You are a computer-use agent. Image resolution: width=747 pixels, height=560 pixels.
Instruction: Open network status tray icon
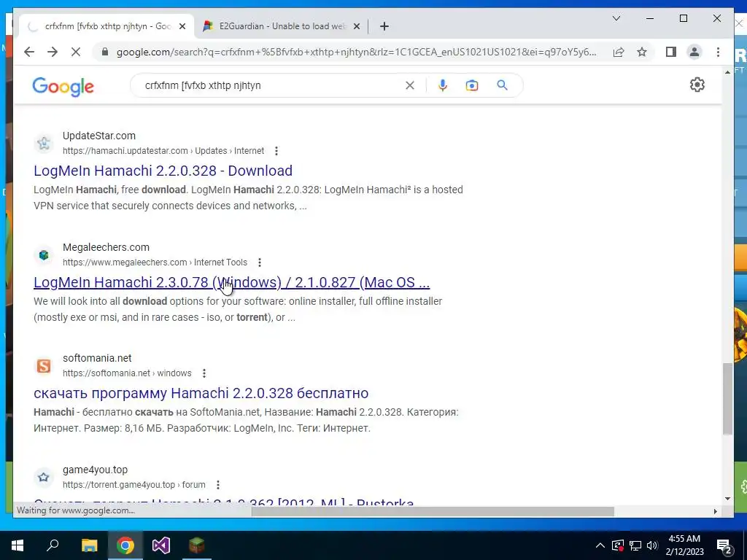tap(635, 545)
